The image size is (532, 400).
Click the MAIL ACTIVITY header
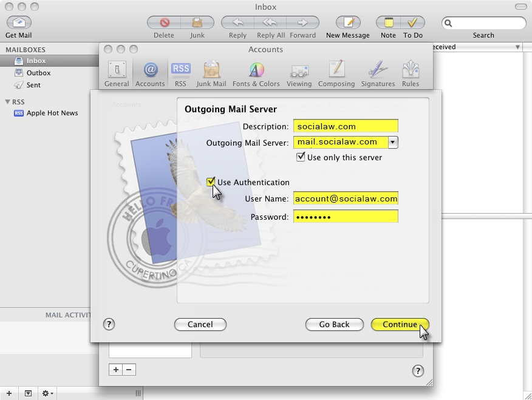point(68,315)
